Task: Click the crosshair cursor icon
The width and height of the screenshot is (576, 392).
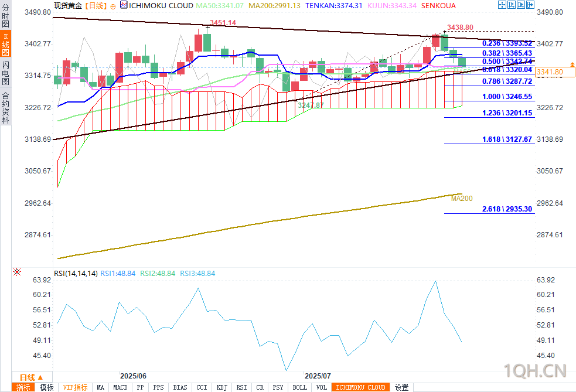Action: point(502,5)
